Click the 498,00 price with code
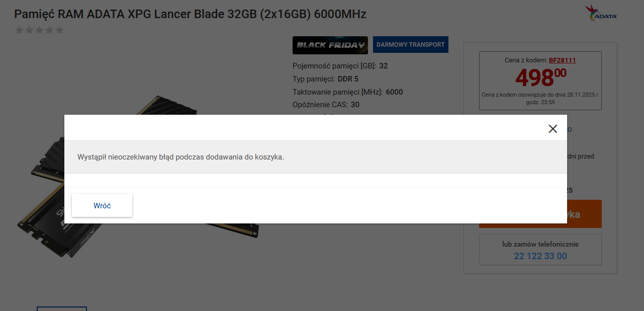Viewport: 644px width, 311px height. click(x=540, y=77)
